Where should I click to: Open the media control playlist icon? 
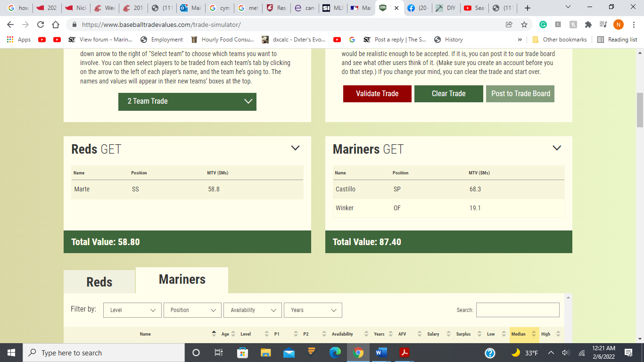pyautogui.click(x=603, y=25)
